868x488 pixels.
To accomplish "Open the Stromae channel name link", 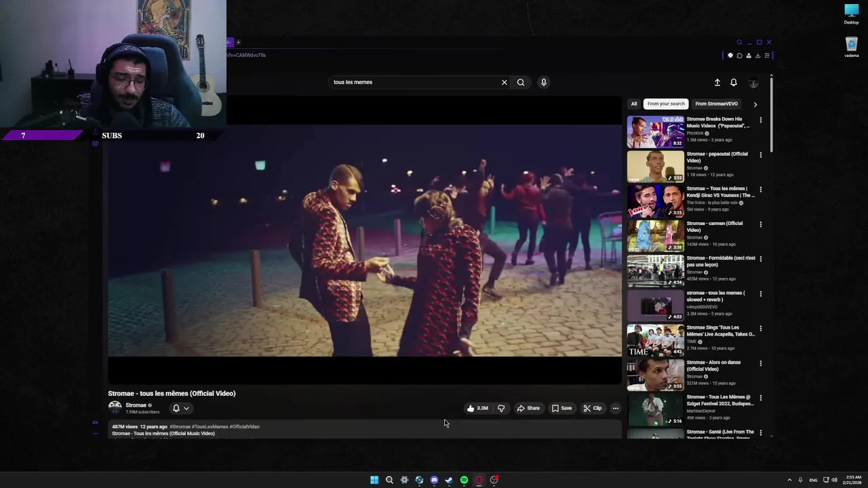I will (x=136, y=405).
